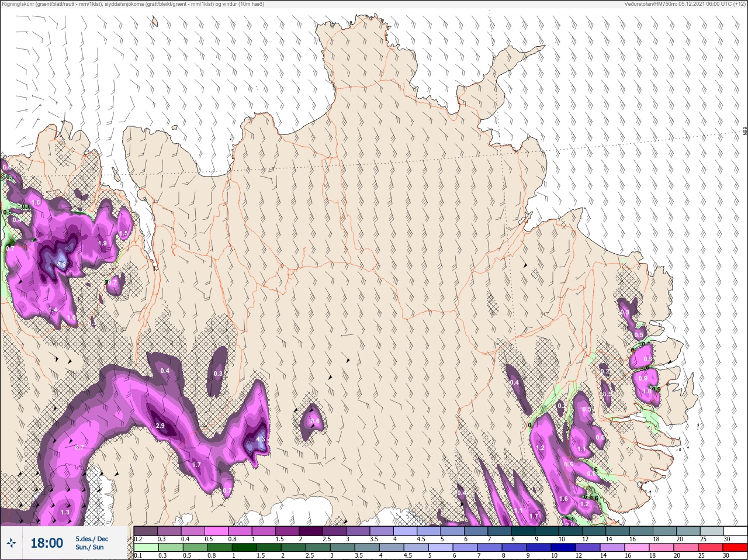Pick the pink 18 swatch in green row
The image size is (748, 560).
tap(662, 548)
